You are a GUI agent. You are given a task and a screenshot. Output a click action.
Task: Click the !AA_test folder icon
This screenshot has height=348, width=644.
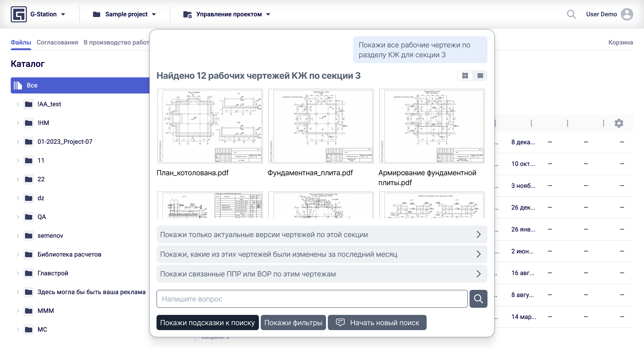[28, 104]
